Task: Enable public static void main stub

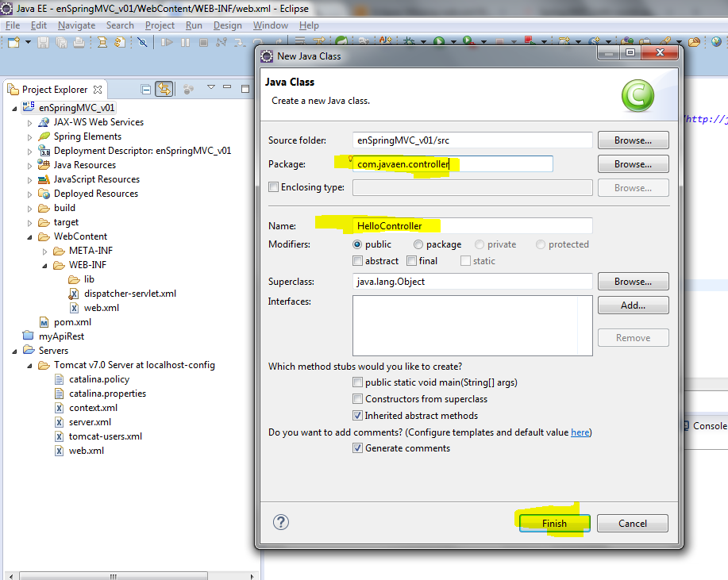Action: [357, 382]
